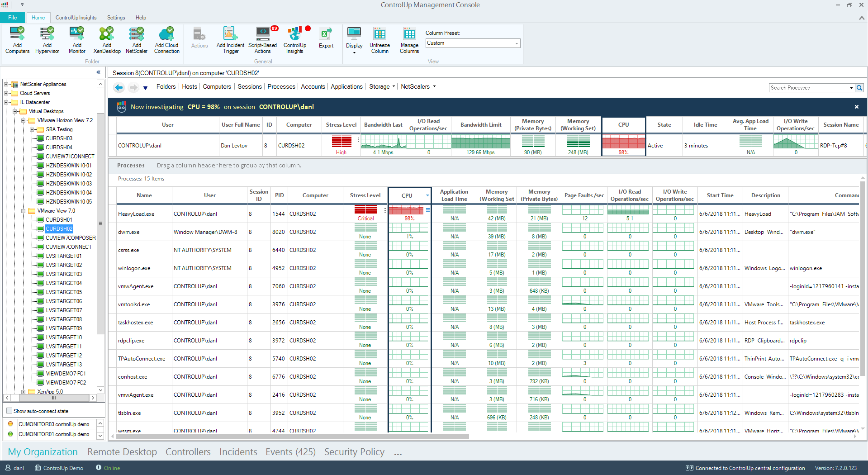Close the Now investigating banner
Screen dimensions: 868x475
point(856,107)
